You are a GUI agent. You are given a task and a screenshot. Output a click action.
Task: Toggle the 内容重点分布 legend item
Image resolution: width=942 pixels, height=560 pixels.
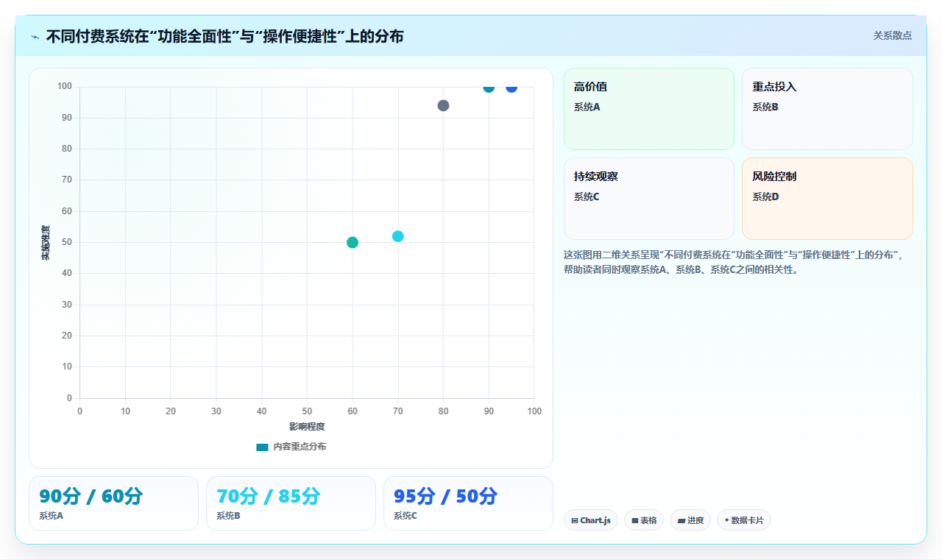(291, 447)
